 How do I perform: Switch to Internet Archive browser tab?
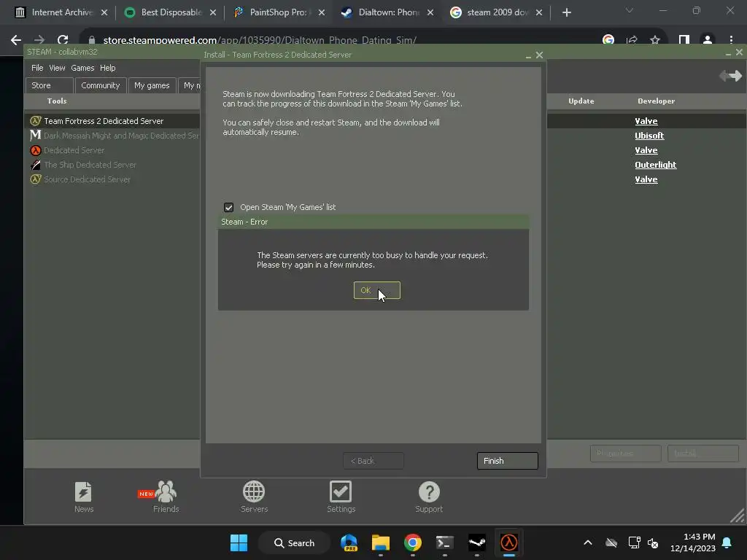(62, 12)
